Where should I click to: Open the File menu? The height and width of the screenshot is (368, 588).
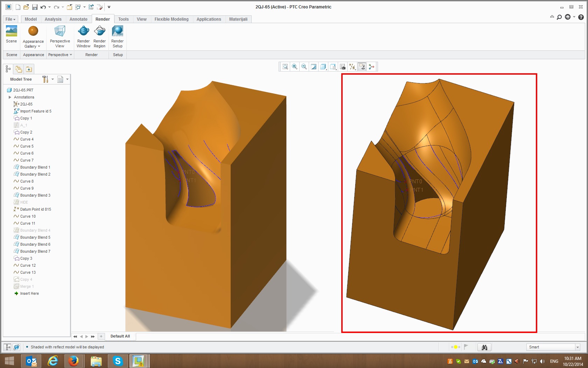tap(10, 19)
